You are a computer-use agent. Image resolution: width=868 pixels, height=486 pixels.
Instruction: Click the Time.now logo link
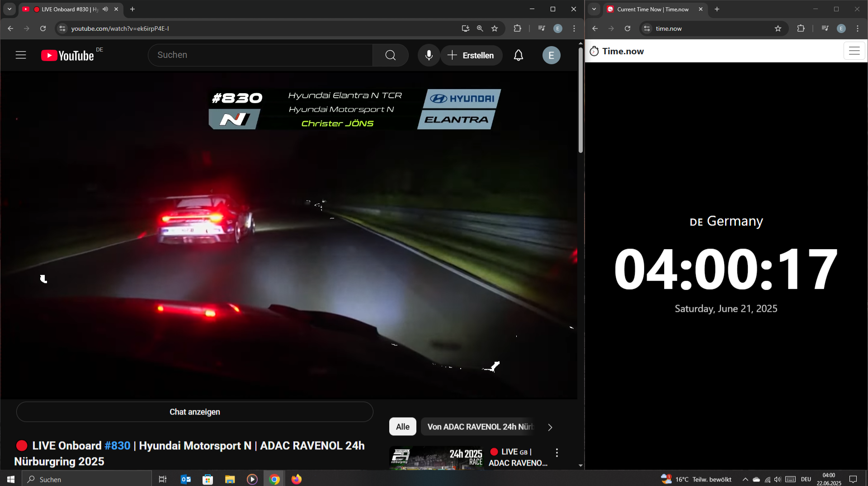[x=617, y=51]
